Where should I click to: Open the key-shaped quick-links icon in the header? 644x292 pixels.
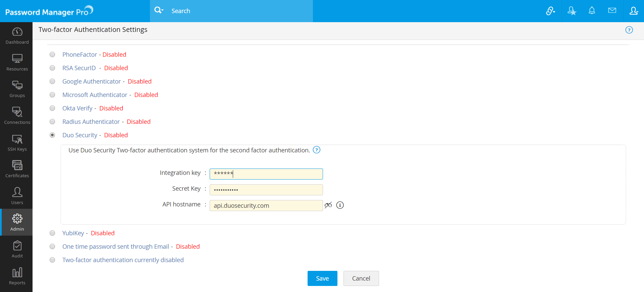pos(550,11)
